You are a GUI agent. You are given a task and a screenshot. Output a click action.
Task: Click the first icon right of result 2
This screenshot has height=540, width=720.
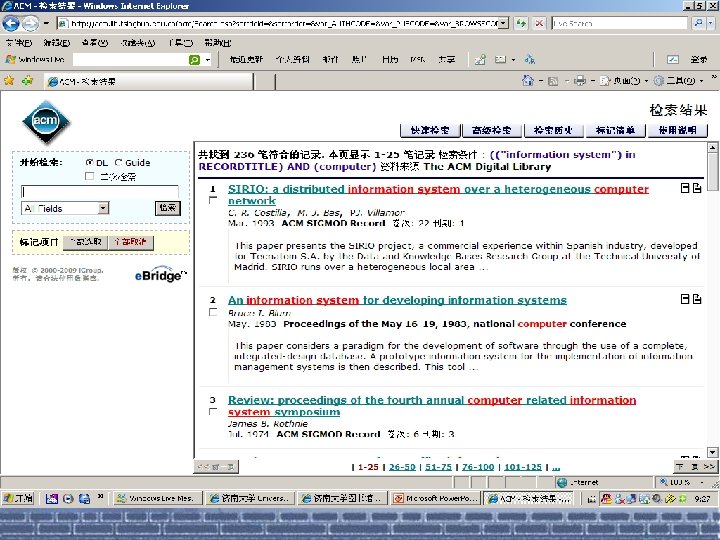pos(685,299)
